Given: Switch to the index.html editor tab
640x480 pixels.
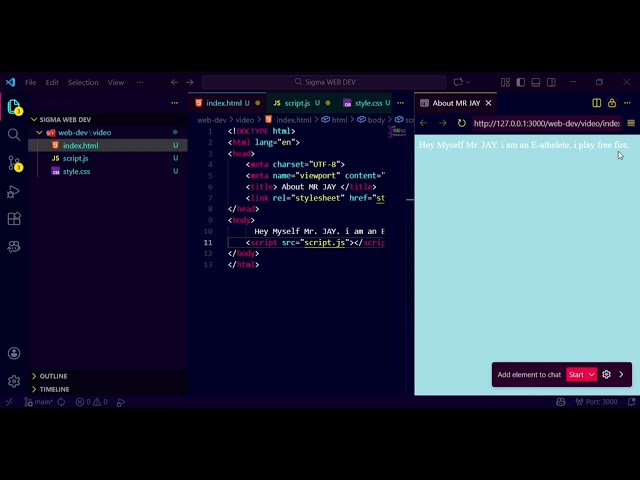Looking at the screenshot, I should point(227,103).
